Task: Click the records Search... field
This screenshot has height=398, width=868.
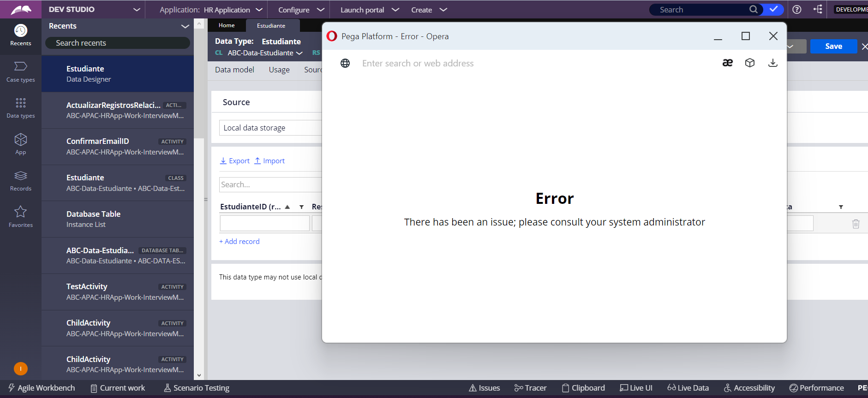Action: pos(270,184)
